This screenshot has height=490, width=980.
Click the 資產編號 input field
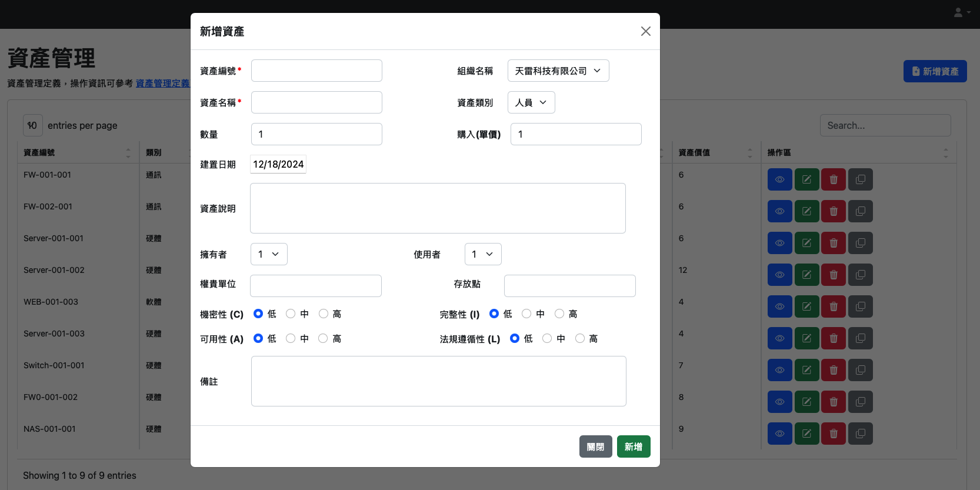click(316, 71)
